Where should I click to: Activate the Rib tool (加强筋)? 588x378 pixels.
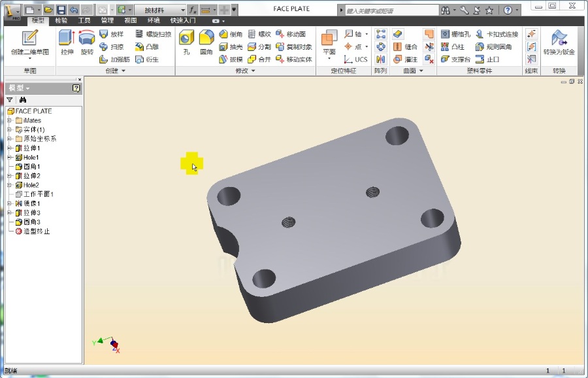[114, 60]
